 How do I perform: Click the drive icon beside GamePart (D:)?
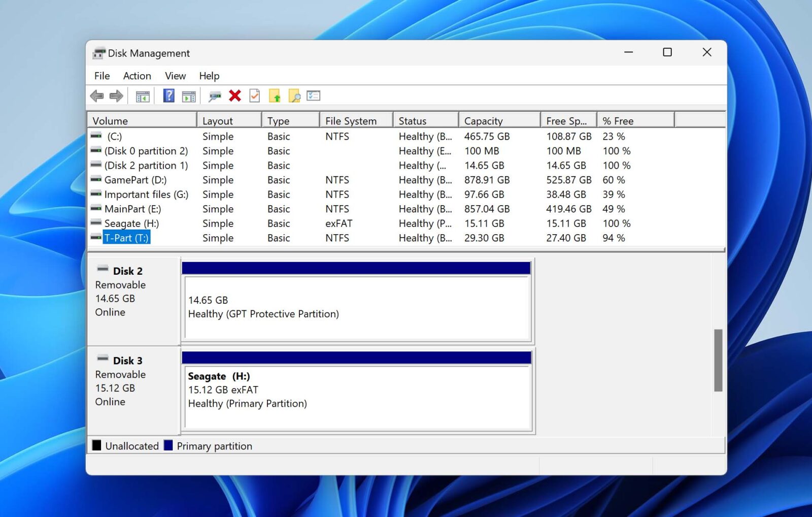[x=96, y=180]
